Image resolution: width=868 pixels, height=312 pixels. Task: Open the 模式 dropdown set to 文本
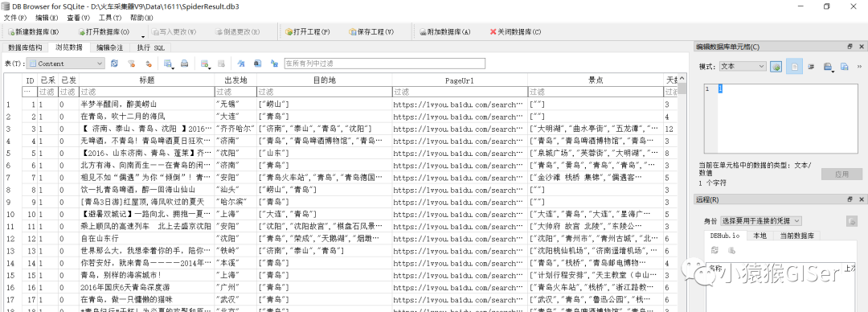[743, 66]
